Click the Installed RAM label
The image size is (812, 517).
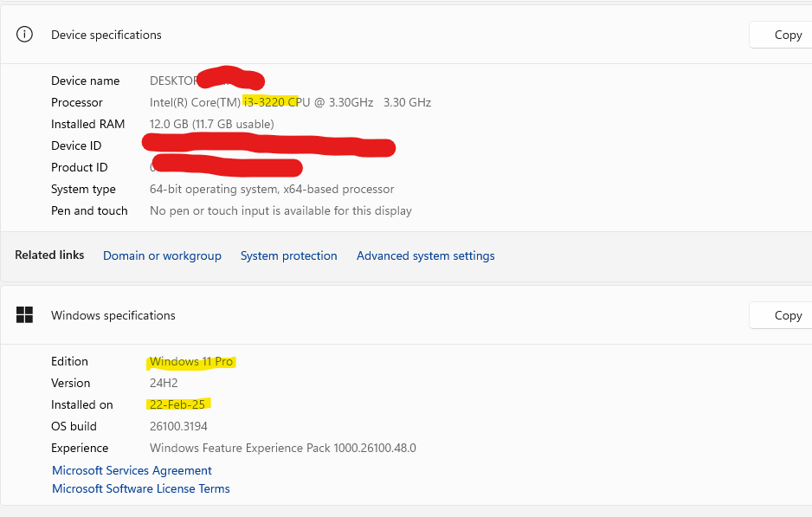[x=88, y=125]
